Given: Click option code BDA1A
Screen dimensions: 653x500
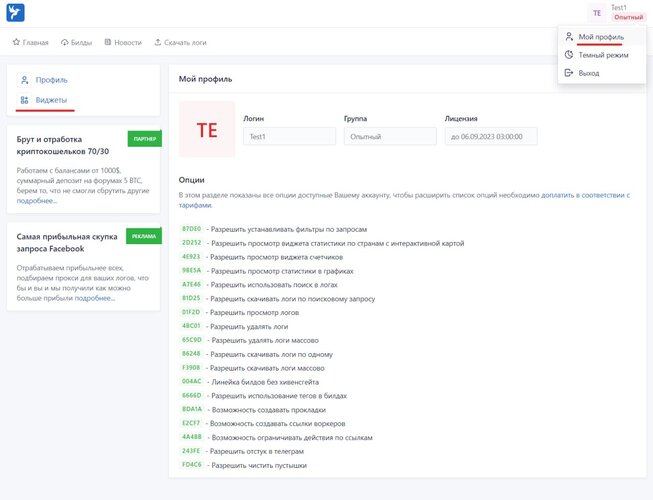Looking at the screenshot, I should click(192, 410).
